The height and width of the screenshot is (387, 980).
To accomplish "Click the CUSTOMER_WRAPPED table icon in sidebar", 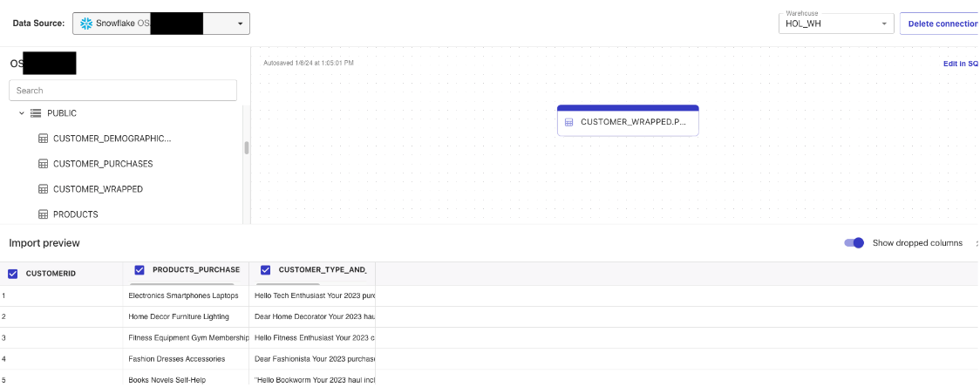I will tap(43, 189).
